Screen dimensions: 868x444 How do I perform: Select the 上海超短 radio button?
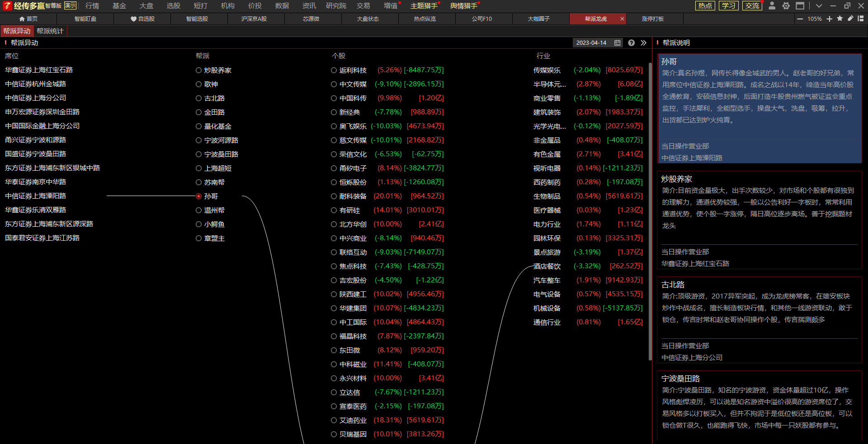(198, 168)
